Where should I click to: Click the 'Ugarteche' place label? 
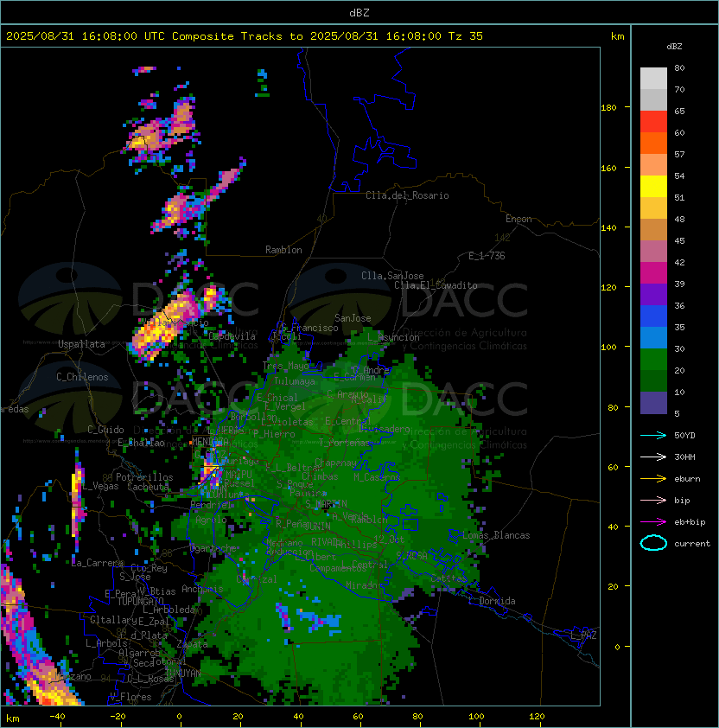213,548
